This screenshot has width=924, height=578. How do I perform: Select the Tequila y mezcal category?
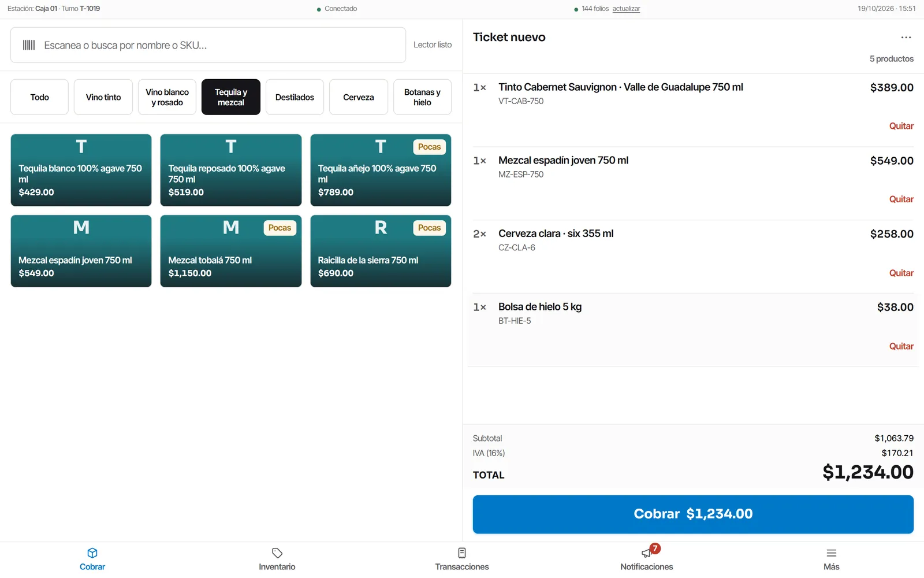pyautogui.click(x=231, y=97)
